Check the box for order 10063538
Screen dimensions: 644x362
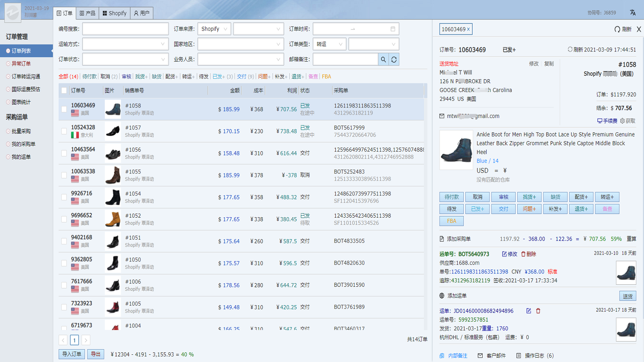[x=64, y=175]
